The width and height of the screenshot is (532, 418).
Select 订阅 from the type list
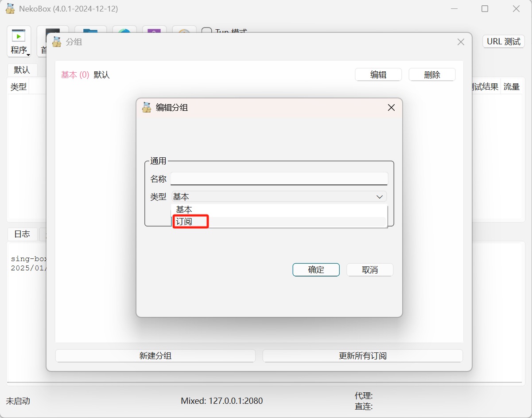pos(184,221)
